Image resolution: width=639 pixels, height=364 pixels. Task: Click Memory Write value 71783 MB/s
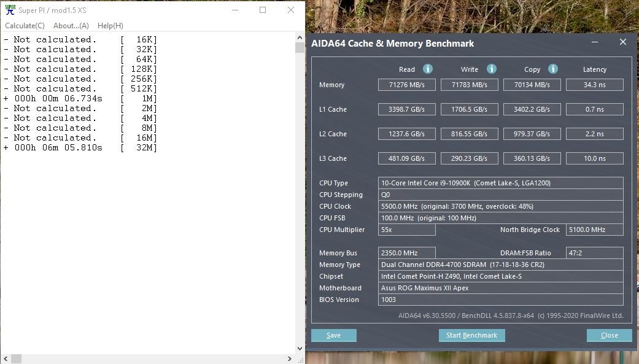coord(470,85)
